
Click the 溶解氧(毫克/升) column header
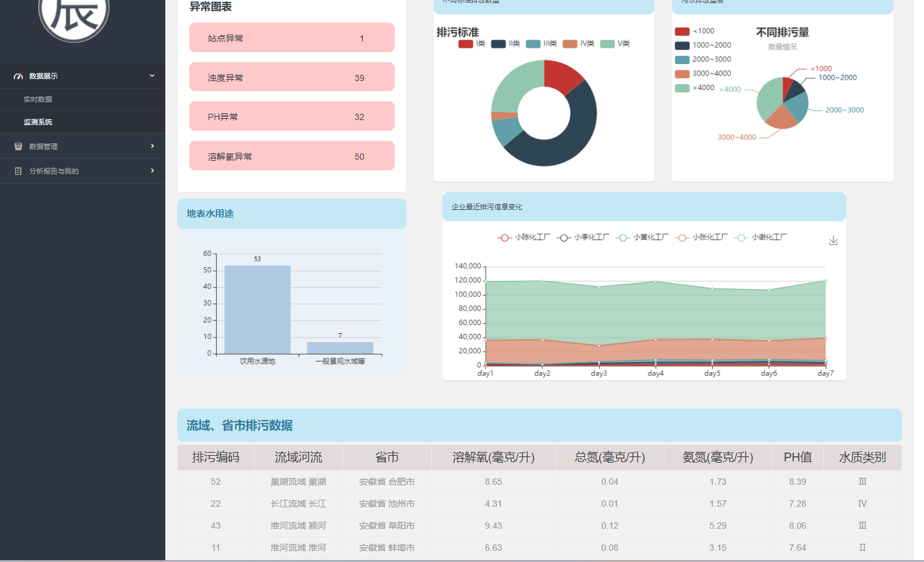pyautogui.click(x=493, y=458)
